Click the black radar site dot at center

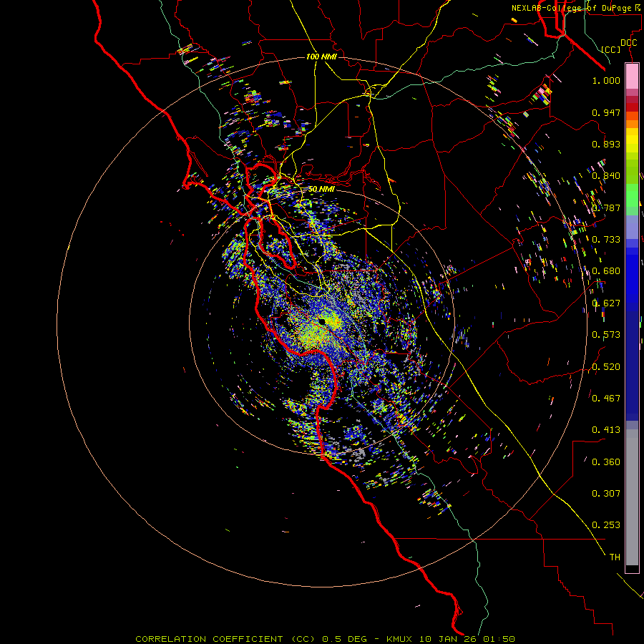pyautogui.click(x=323, y=321)
